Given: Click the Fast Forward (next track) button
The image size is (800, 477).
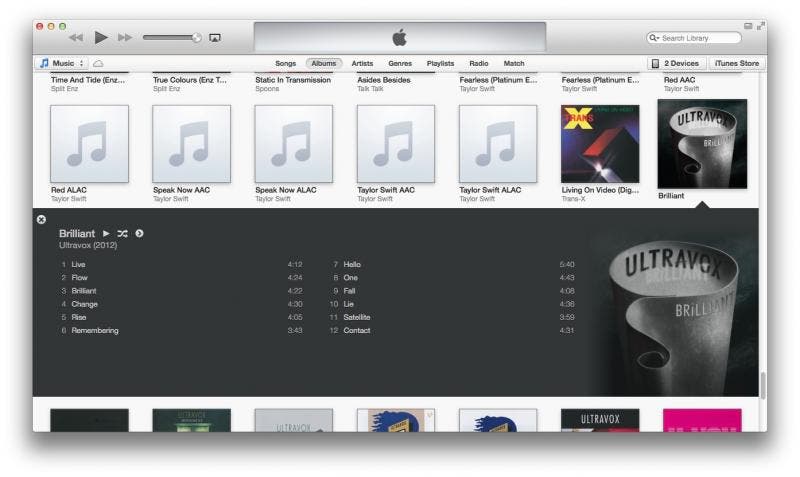Looking at the screenshot, I should [125, 38].
